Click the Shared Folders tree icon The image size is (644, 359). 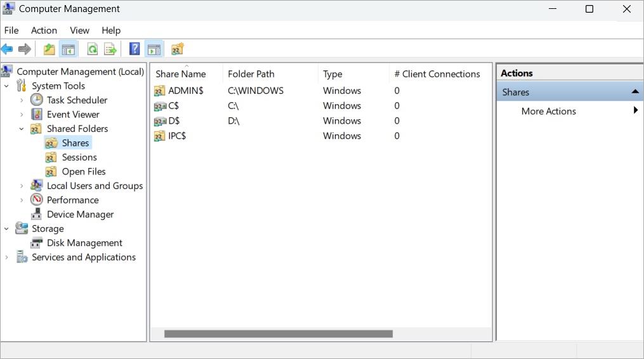36,129
